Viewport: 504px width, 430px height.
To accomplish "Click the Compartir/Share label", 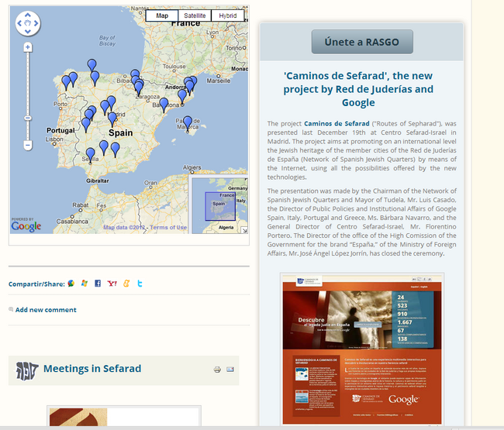I will click(36, 284).
